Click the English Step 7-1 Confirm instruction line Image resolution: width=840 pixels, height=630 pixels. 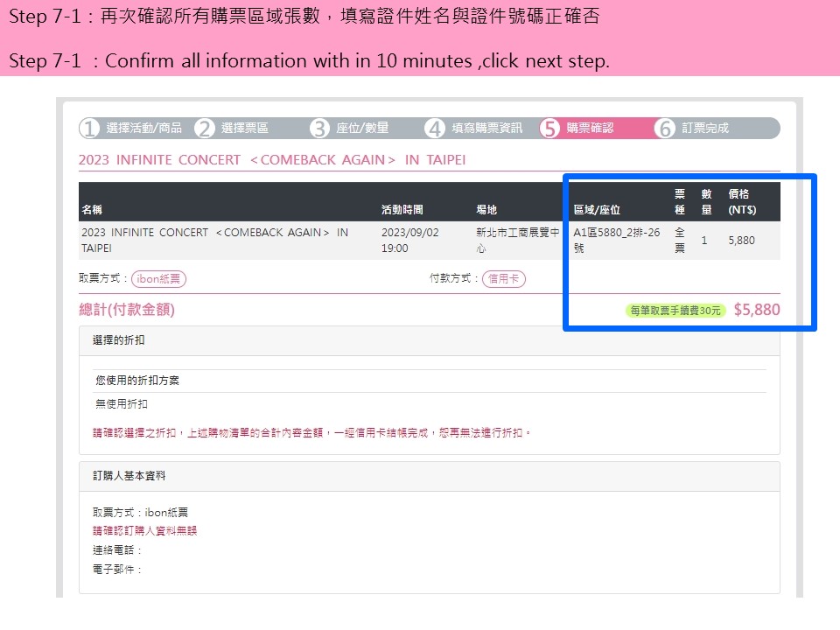(309, 60)
